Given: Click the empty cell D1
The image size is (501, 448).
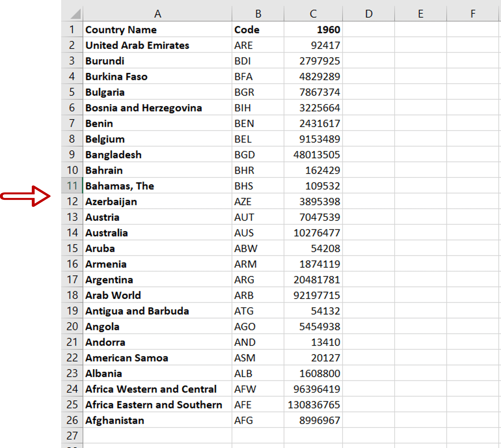Looking at the screenshot, I should [x=369, y=30].
